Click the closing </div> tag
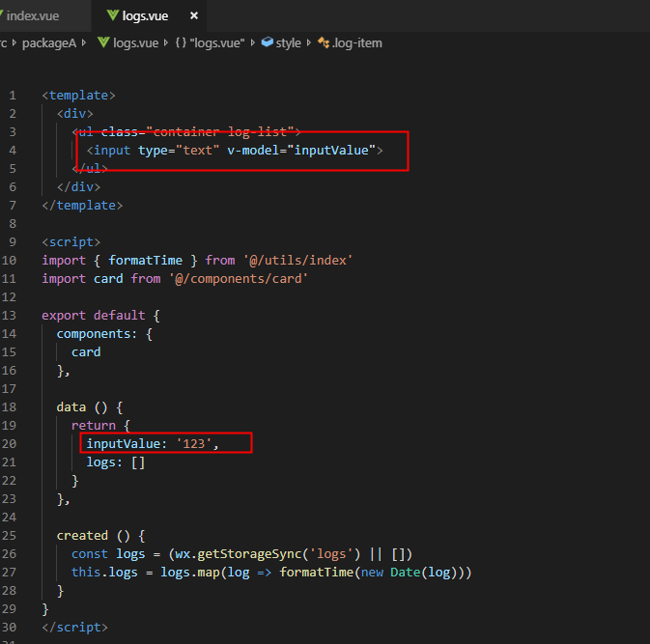The height and width of the screenshot is (644, 650). 79,187
